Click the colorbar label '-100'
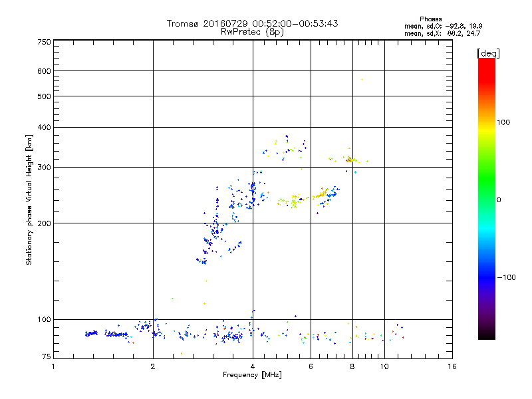The image size is (532, 399). click(506, 277)
